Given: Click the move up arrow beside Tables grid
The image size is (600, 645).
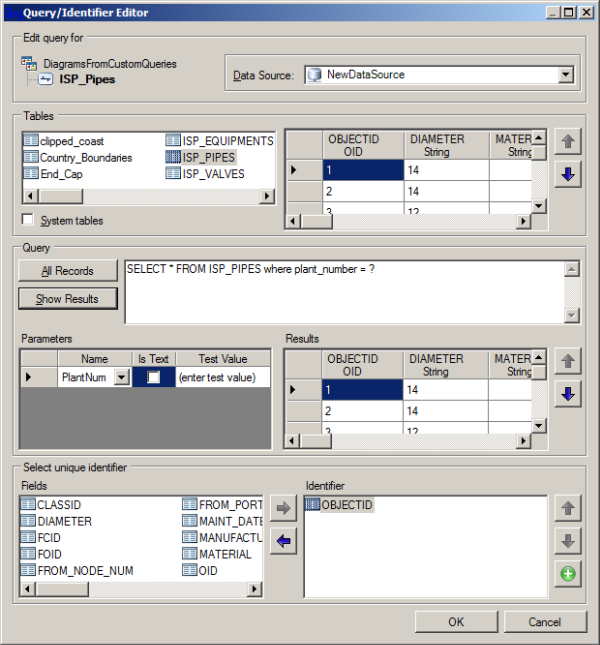Looking at the screenshot, I should (568, 142).
